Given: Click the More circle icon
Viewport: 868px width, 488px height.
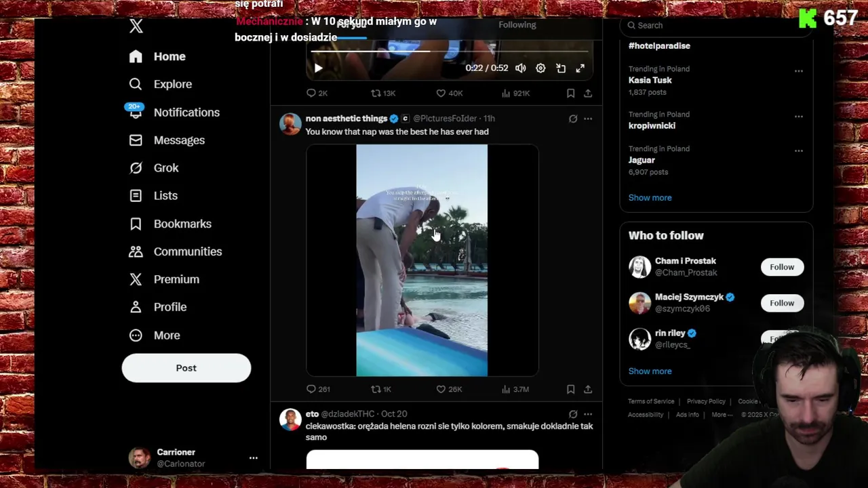Looking at the screenshot, I should pos(136,335).
